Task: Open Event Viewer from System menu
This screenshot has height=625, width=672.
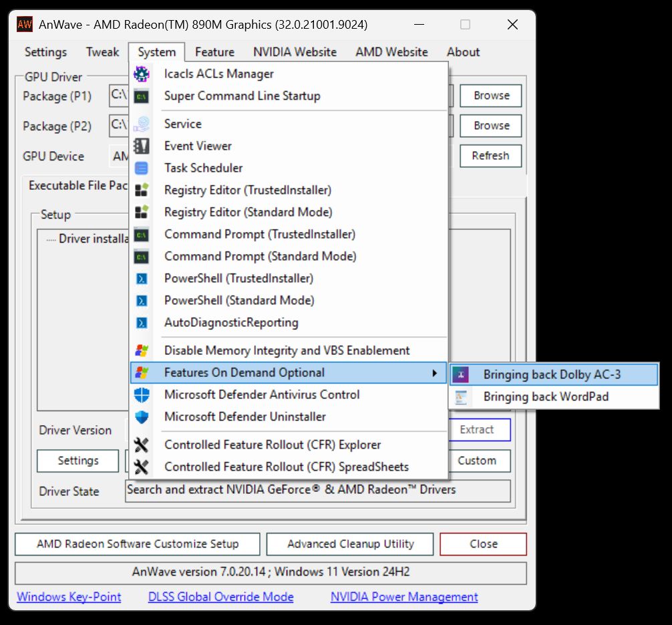Action: [288, 146]
